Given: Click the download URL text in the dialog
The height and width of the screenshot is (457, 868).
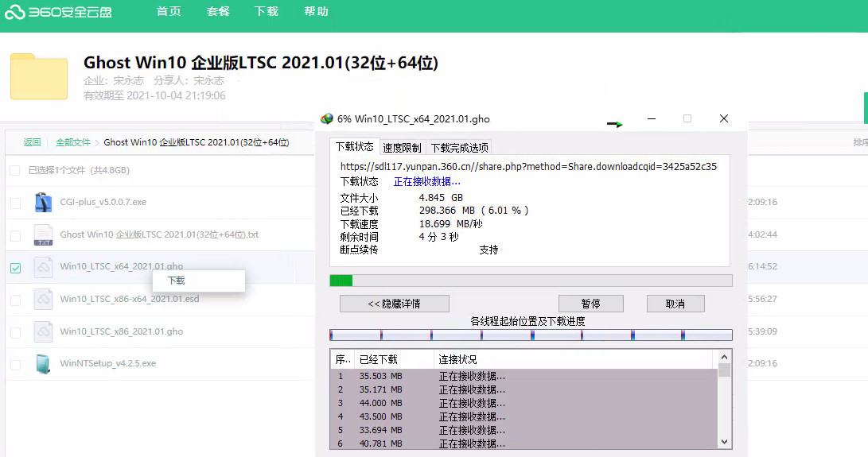Looking at the screenshot, I should (x=528, y=167).
